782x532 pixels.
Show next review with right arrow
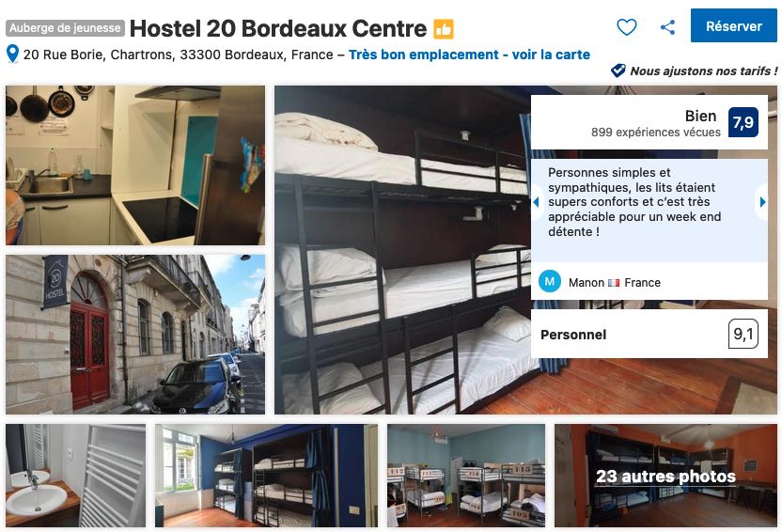pos(762,202)
